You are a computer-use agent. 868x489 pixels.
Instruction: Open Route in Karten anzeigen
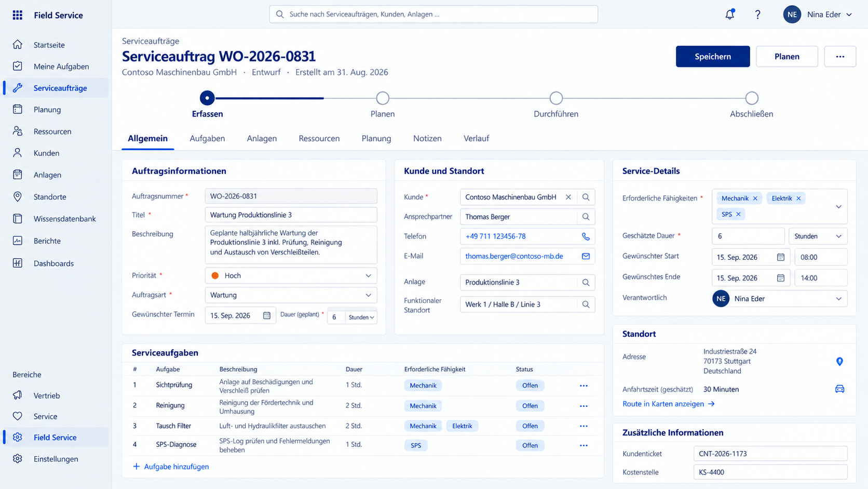tap(669, 404)
